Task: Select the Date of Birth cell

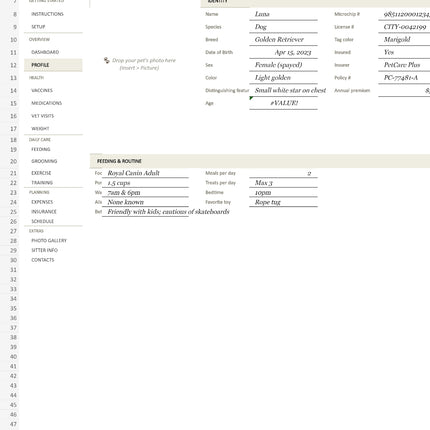Action: click(283, 52)
